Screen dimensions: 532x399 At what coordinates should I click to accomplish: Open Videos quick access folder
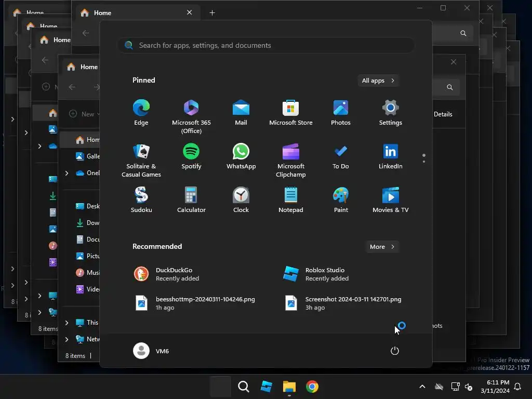[x=87, y=289]
